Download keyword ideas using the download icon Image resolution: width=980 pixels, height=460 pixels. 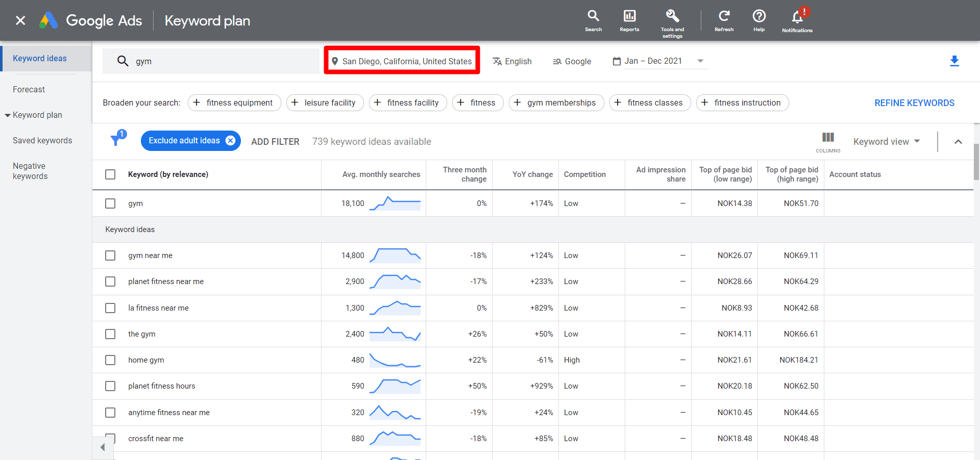[954, 61]
